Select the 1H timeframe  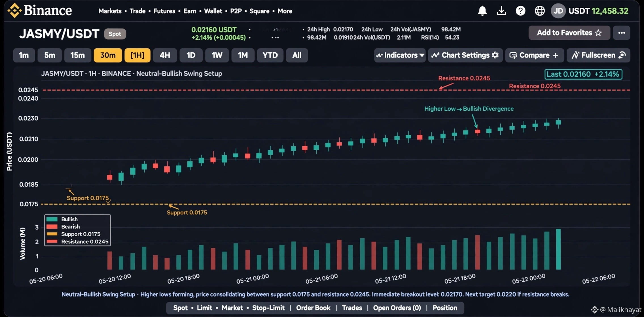point(137,55)
